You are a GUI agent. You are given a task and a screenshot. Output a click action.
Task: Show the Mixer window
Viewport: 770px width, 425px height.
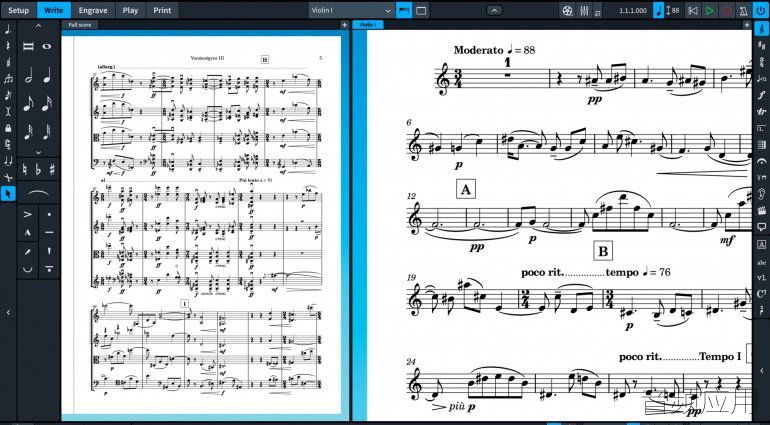pyautogui.click(x=584, y=10)
